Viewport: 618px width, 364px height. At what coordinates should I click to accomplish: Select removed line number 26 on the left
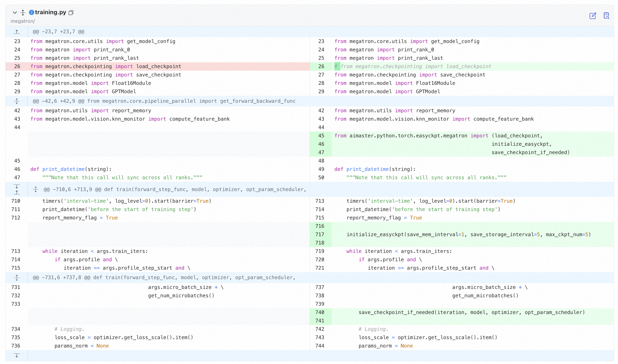[x=17, y=66]
